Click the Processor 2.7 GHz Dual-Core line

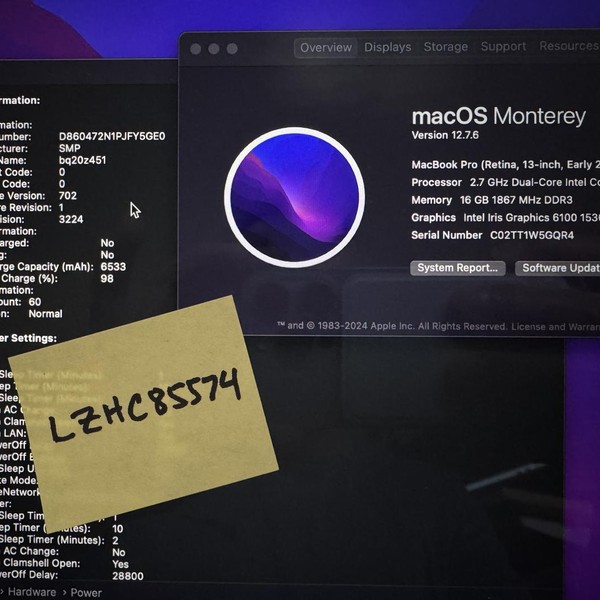click(x=505, y=182)
